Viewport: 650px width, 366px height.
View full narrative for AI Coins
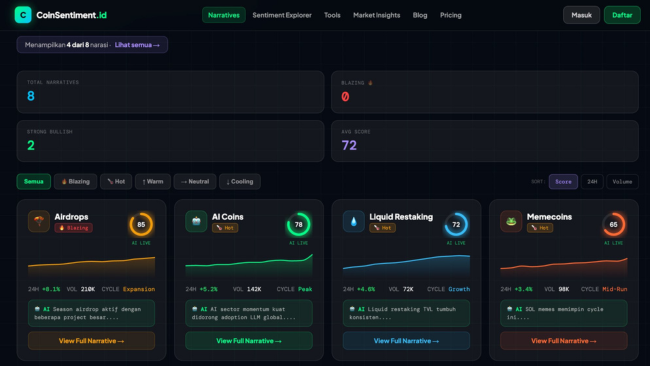pos(249,341)
